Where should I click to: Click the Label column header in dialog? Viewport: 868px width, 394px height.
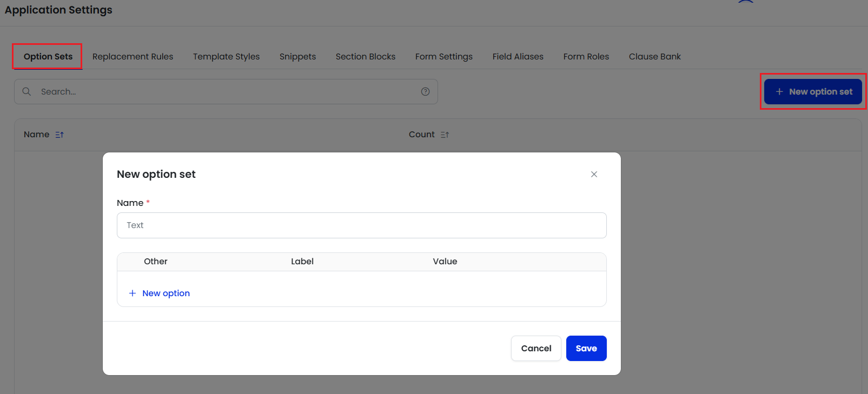[302, 262]
